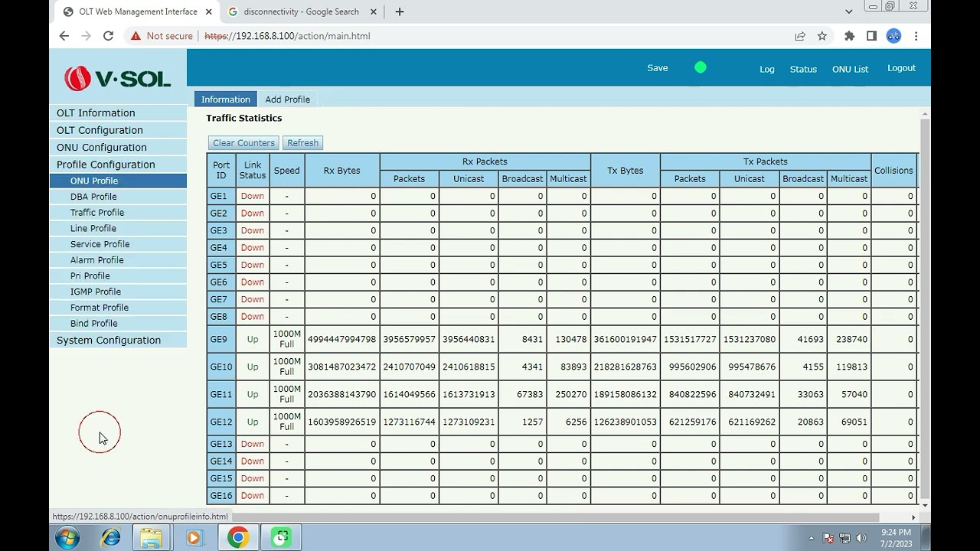Click the Refresh button above the table
The height and width of the screenshot is (551, 980).
(x=302, y=143)
